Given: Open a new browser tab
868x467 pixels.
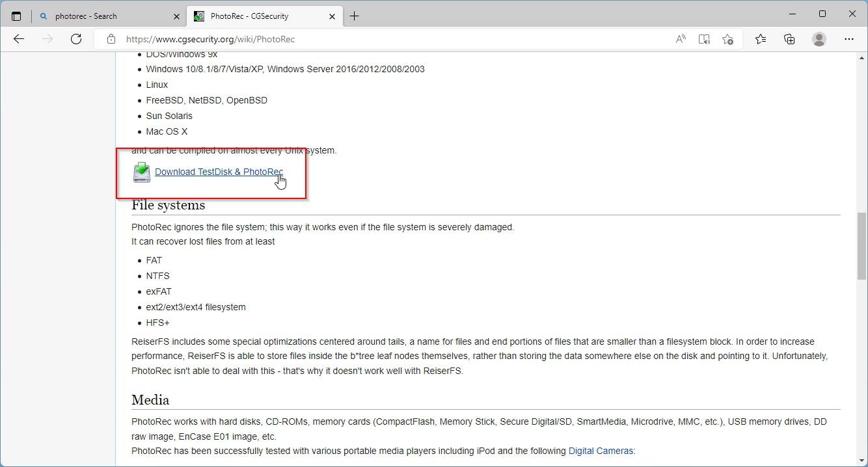Looking at the screenshot, I should 355,16.
